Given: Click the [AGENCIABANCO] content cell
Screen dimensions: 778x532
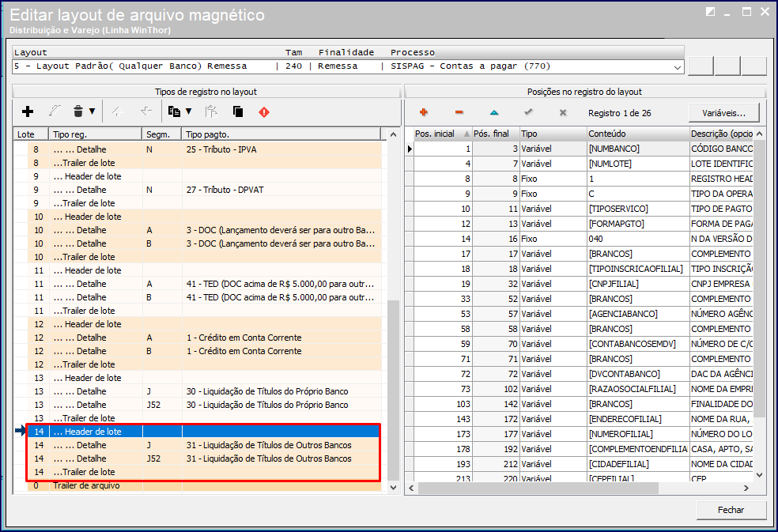Looking at the screenshot, I should (x=637, y=314).
